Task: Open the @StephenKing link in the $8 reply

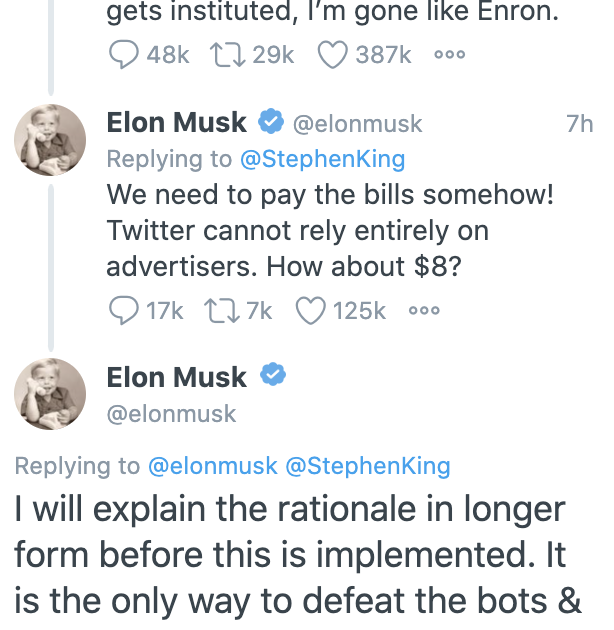Action: pyautogui.click(x=322, y=159)
